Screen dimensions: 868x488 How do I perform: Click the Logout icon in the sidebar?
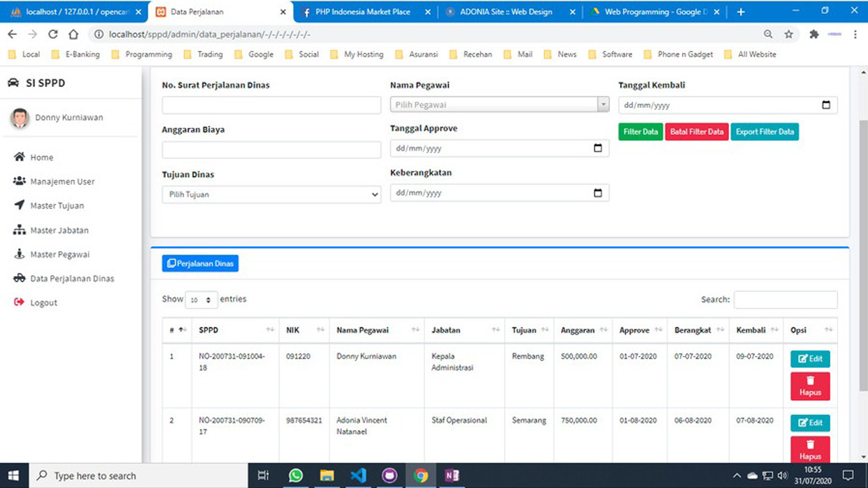pos(19,302)
